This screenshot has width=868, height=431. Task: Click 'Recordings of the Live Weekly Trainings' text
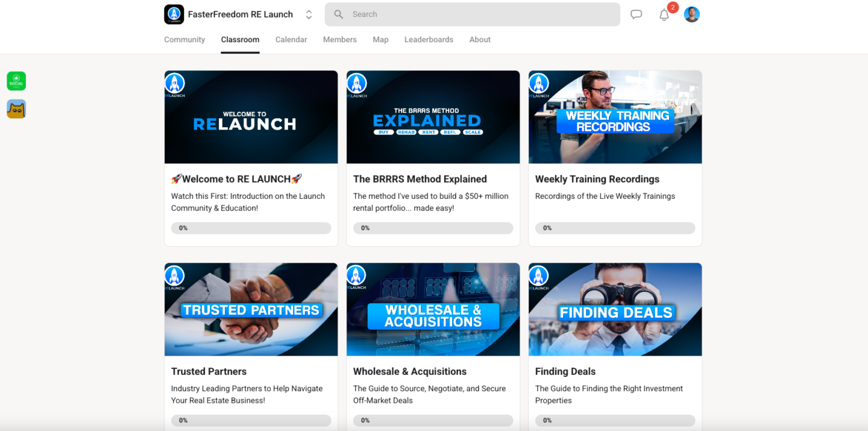click(x=605, y=197)
